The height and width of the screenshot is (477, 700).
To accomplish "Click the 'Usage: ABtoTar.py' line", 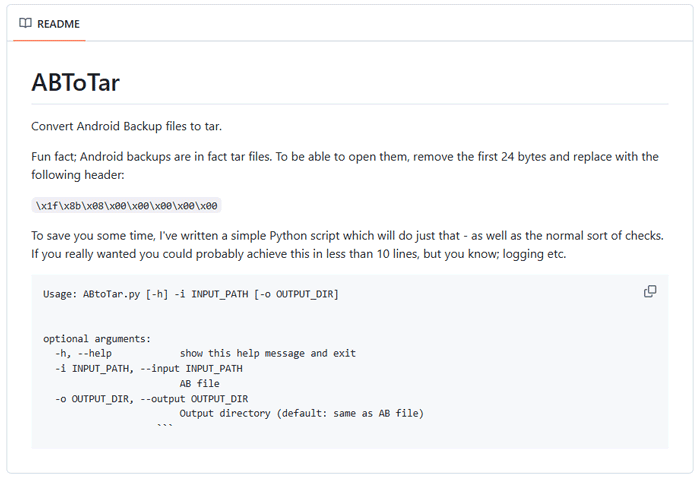I will (191, 294).
